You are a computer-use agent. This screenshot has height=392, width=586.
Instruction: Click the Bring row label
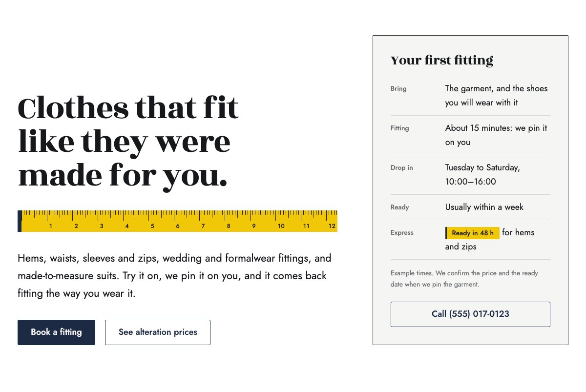pos(398,89)
